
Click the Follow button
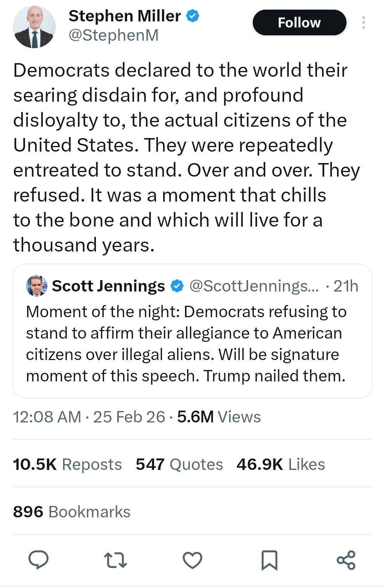click(x=299, y=22)
